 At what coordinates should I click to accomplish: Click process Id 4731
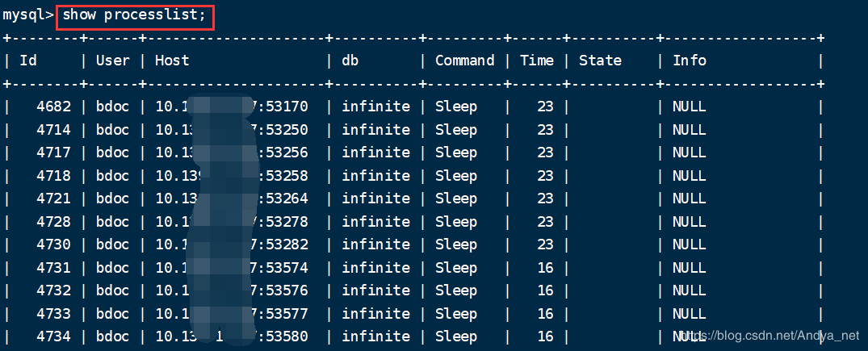pos(53,268)
